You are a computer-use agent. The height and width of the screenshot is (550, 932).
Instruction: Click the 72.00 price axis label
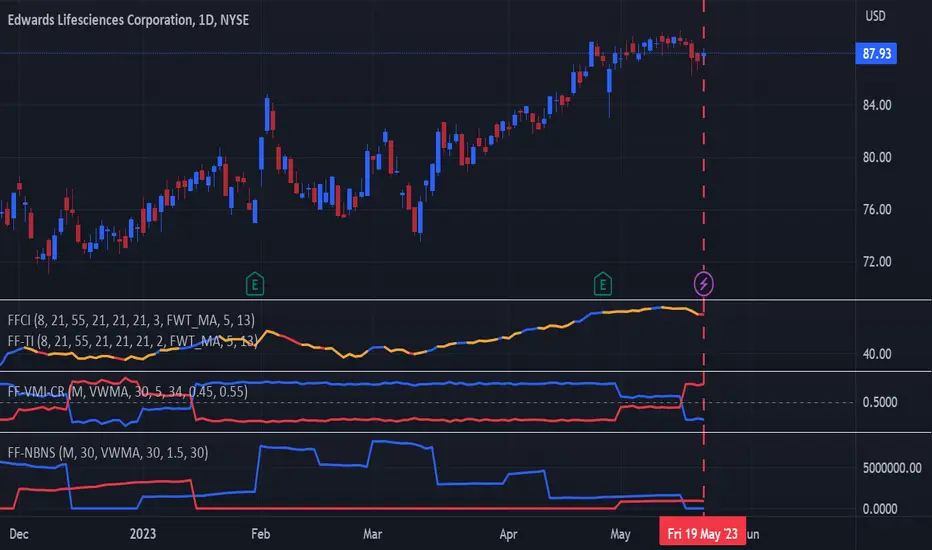pyautogui.click(x=877, y=262)
